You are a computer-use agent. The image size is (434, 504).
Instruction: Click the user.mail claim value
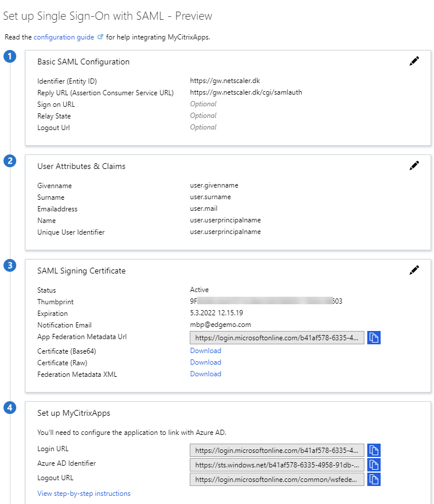click(x=204, y=208)
